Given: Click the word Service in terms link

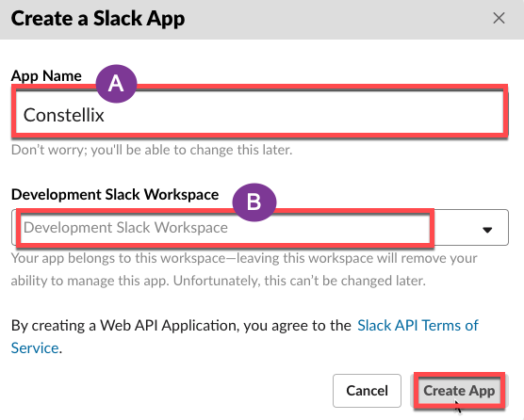Looking at the screenshot, I should tap(35, 347).
